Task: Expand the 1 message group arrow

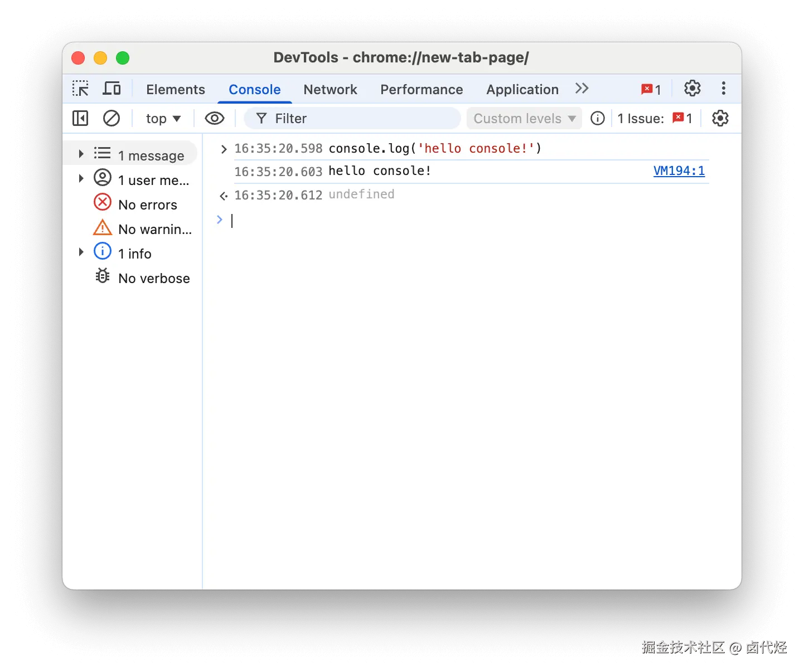Action: click(81, 154)
